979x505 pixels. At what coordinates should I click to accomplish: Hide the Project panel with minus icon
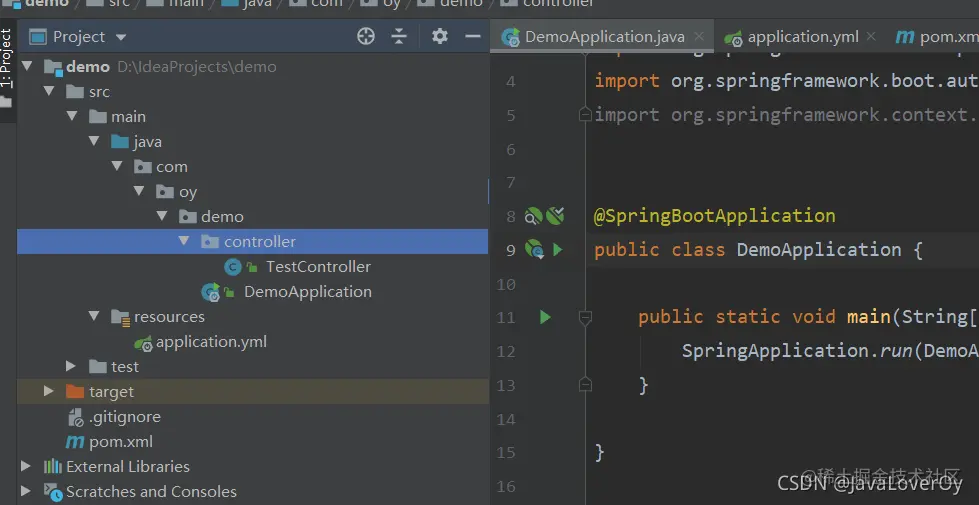coord(473,37)
